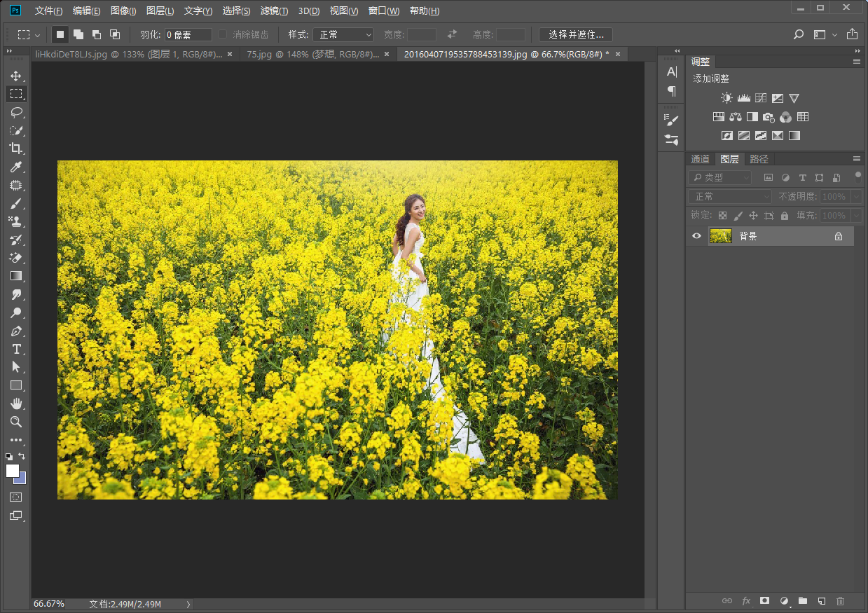Click the 选择并遮住 button

pyautogui.click(x=575, y=34)
